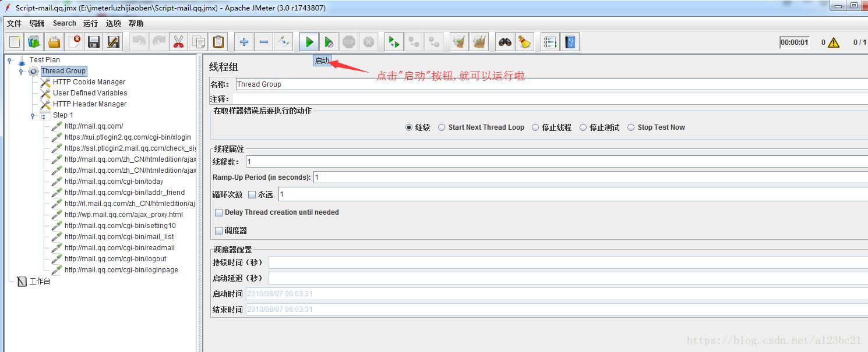
Task: Open the 编辑 menu
Action: [x=37, y=23]
